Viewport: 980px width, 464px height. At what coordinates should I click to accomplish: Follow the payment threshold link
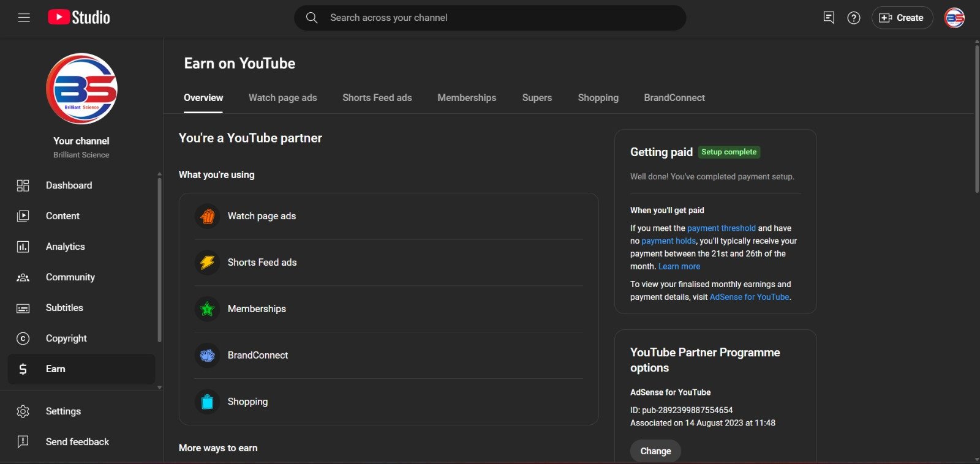[722, 228]
